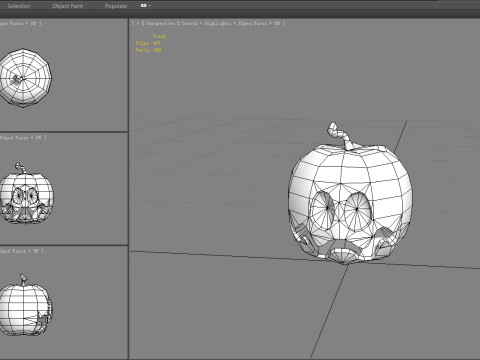The image size is (480, 360).
Task: Click the pumpkin stem in Perspective viewport
Action: (x=341, y=136)
